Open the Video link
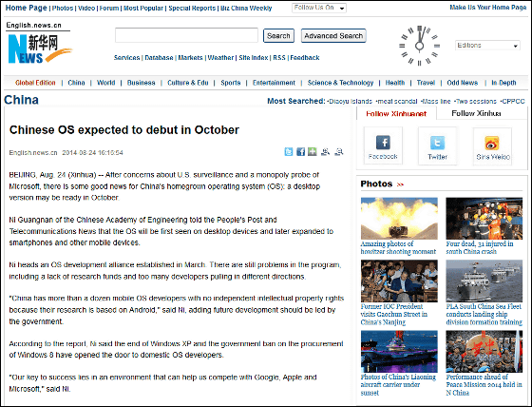532x407 pixels. point(86,9)
